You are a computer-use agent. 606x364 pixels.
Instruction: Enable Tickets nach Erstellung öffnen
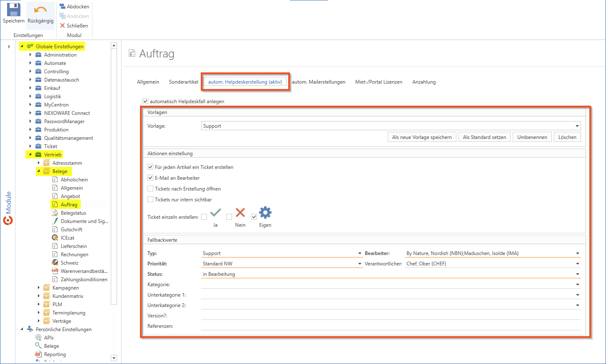[150, 188]
